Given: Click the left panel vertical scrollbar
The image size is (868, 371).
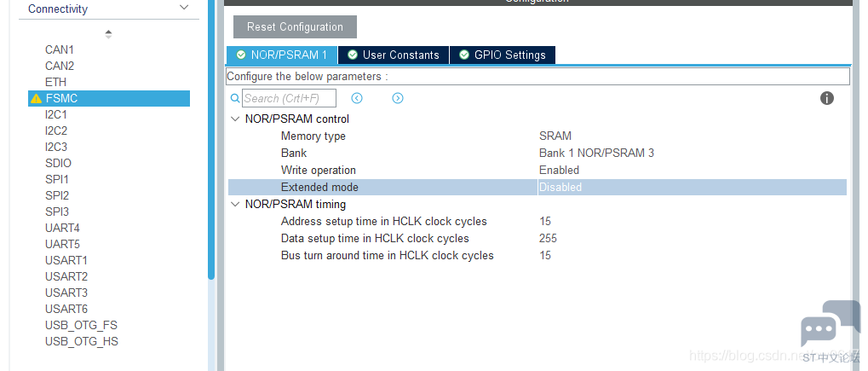Looking at the screenshot, I should (211, 139).
